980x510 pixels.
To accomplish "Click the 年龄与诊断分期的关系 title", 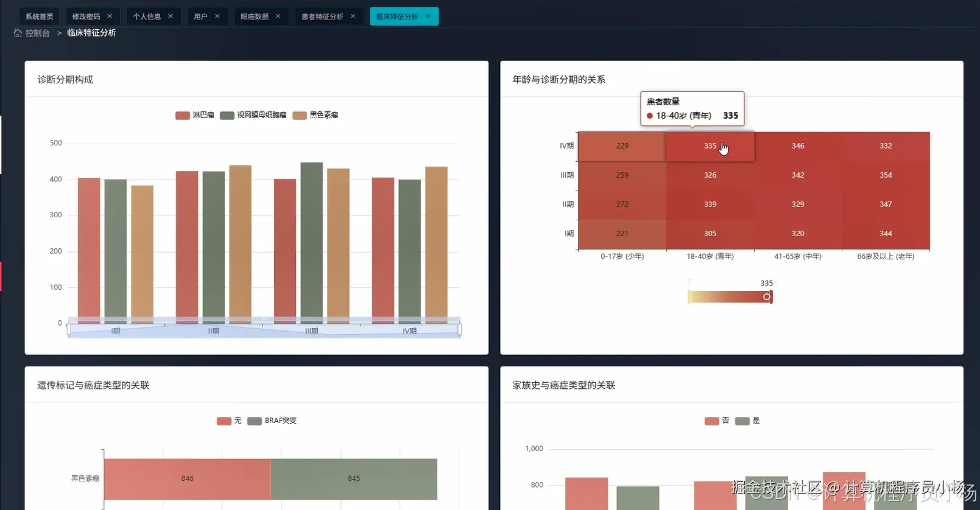I will pos(559,80).
